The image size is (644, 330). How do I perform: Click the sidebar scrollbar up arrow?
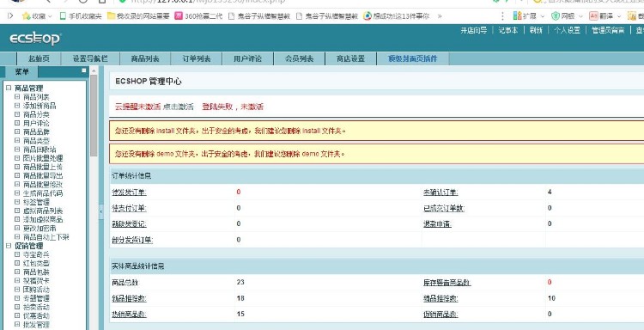click(x=94, y=71)
